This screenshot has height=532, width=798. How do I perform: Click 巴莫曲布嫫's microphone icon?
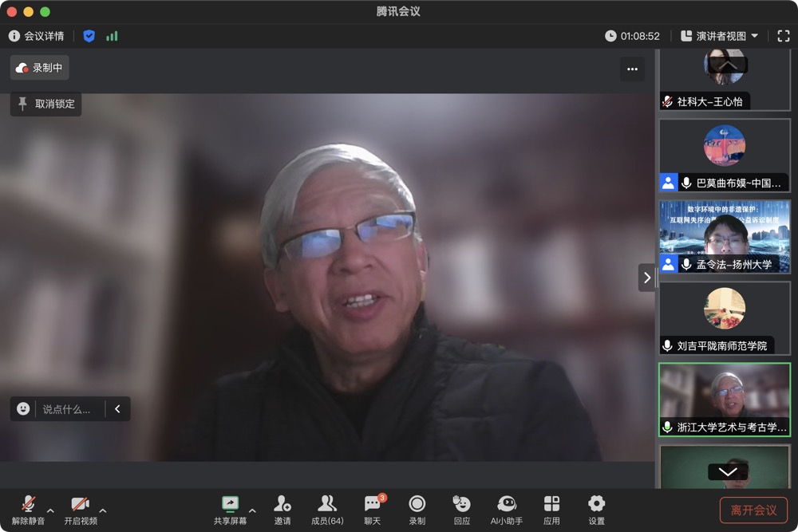coord(686,183)
